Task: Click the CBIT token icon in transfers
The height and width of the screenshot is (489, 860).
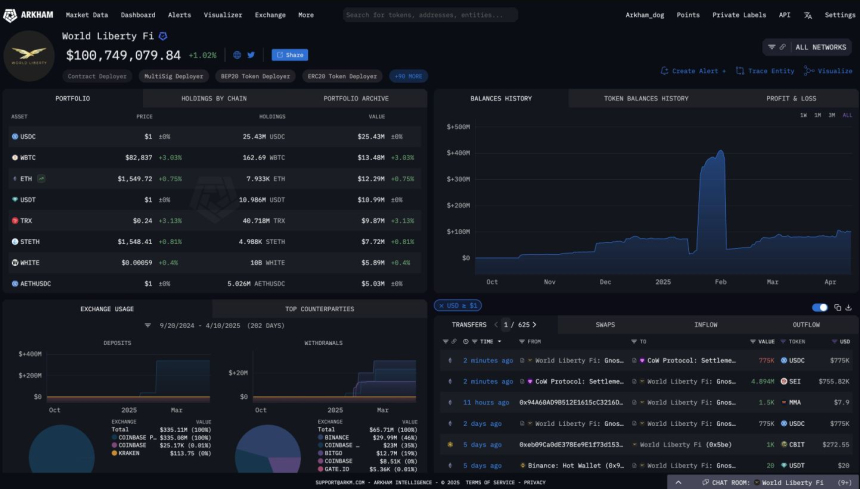Action: coord(784,445)
